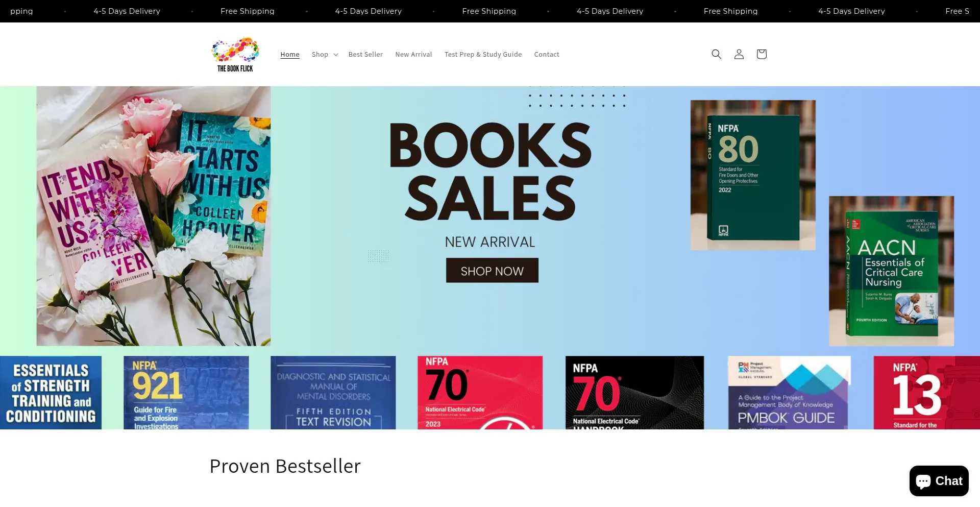
Task: Open the search magnifier icon
Action: coord(716,54)
